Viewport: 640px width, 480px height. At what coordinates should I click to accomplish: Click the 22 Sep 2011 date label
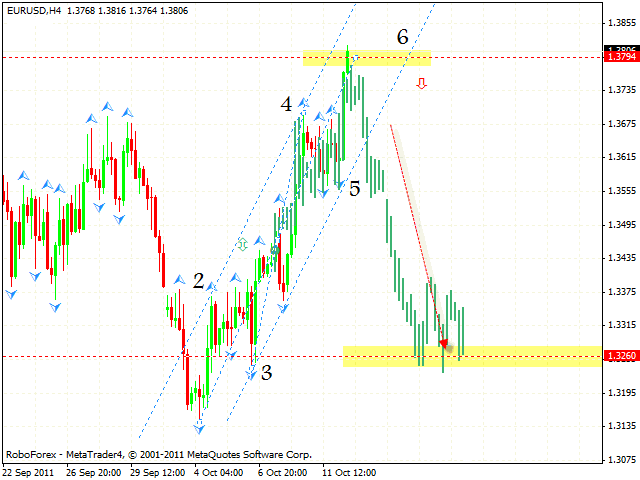28,473
